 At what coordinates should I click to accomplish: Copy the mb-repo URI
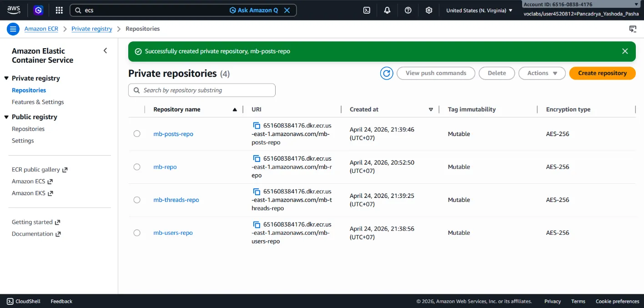tap(257, 158)
